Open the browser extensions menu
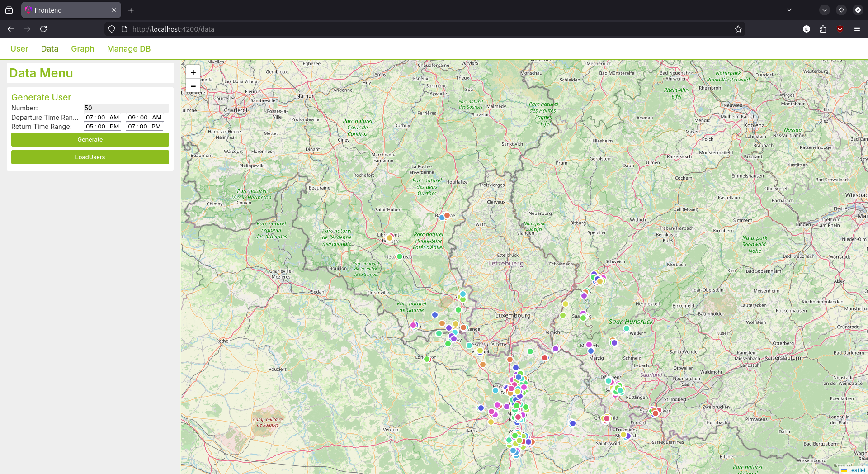This screenshot has width=868, height=474. pos(823,29)
